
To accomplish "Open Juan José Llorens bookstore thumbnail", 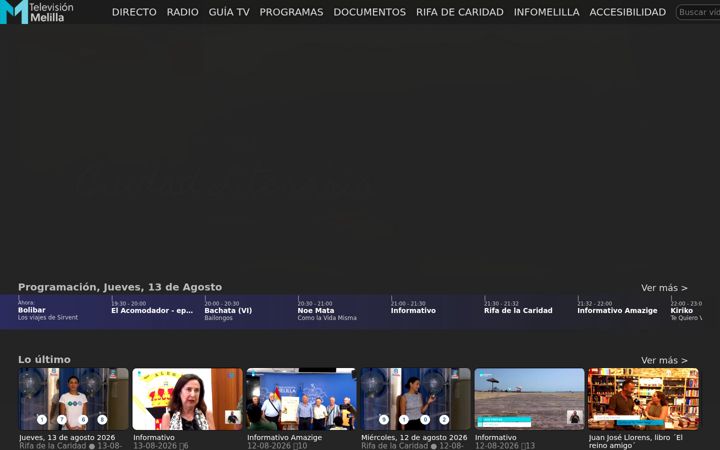I will (643, 399).
